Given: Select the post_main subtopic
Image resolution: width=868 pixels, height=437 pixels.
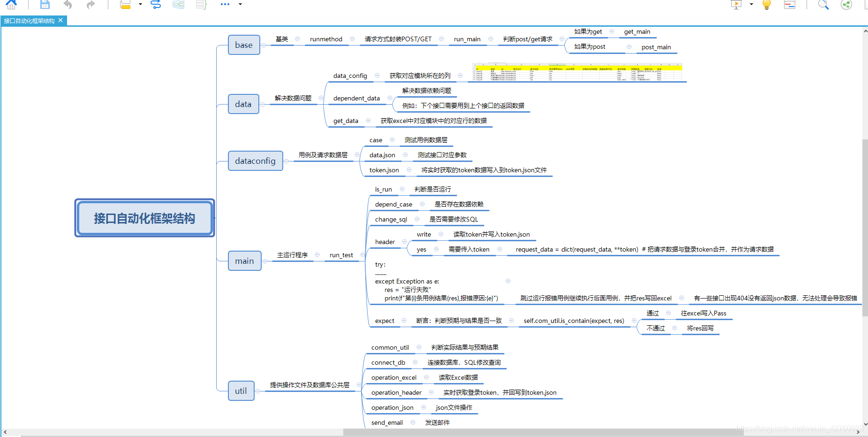Looking at the screenshot, I should [x=656, y=47].
